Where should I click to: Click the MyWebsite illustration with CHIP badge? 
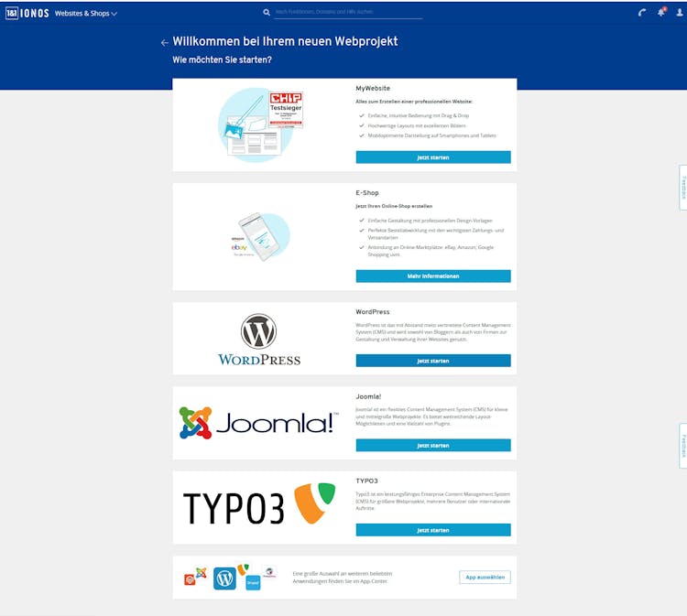coord(260,125)
